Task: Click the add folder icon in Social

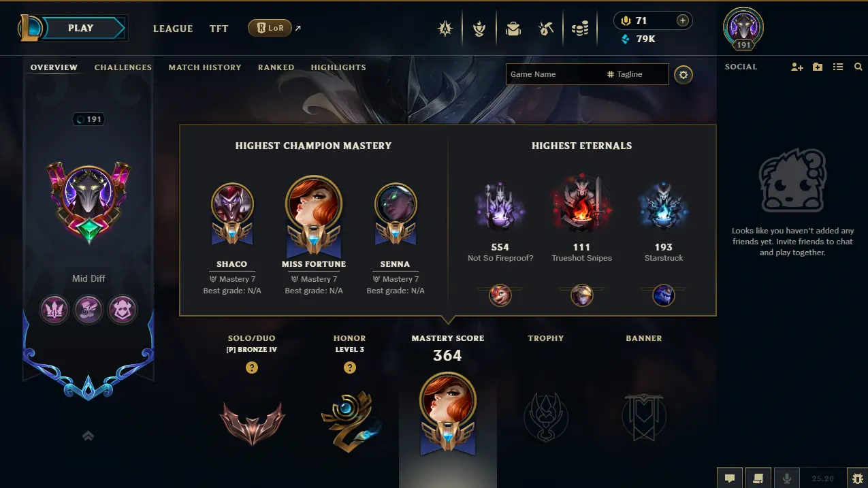Action: coord(818,67)
